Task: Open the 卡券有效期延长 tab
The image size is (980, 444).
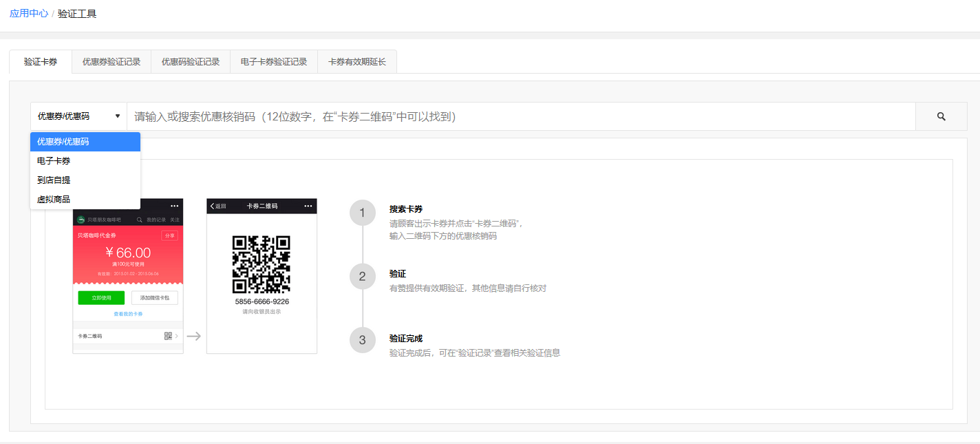Action: 357,62
